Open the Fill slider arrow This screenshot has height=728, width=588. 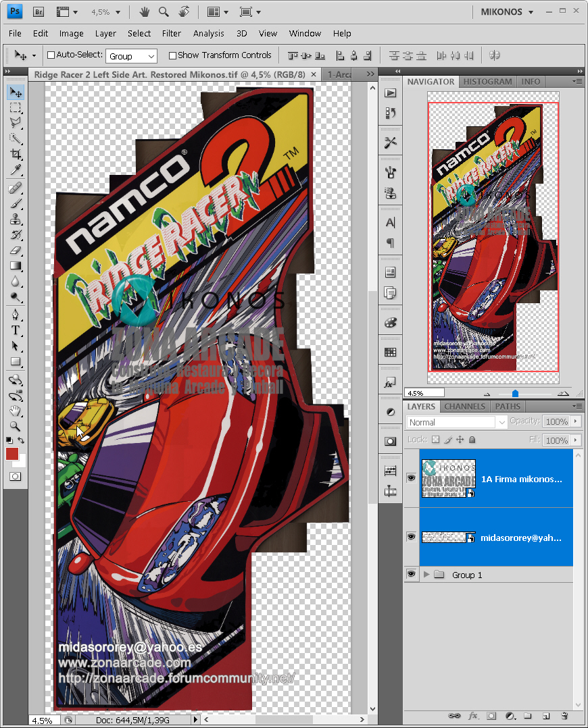(x=576, y=440)
